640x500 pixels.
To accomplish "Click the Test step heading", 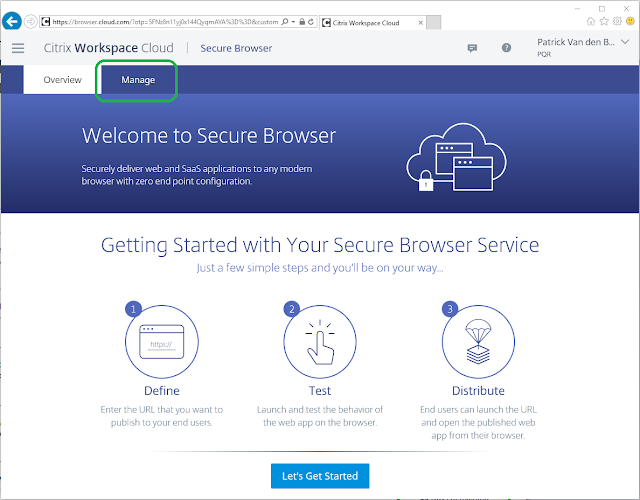I will (320, 391).
